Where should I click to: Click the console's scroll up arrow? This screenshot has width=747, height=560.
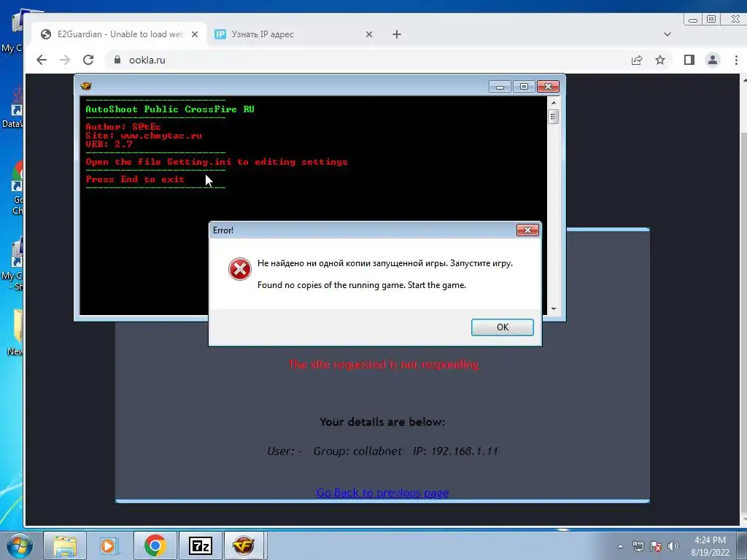tap(553, 102)
